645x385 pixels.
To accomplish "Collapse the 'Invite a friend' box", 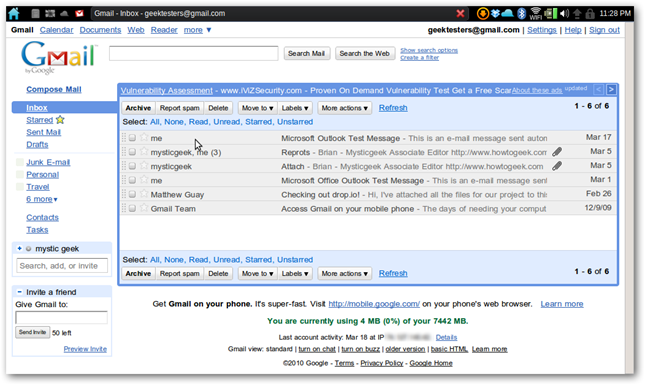I will [x=19, y=292].
